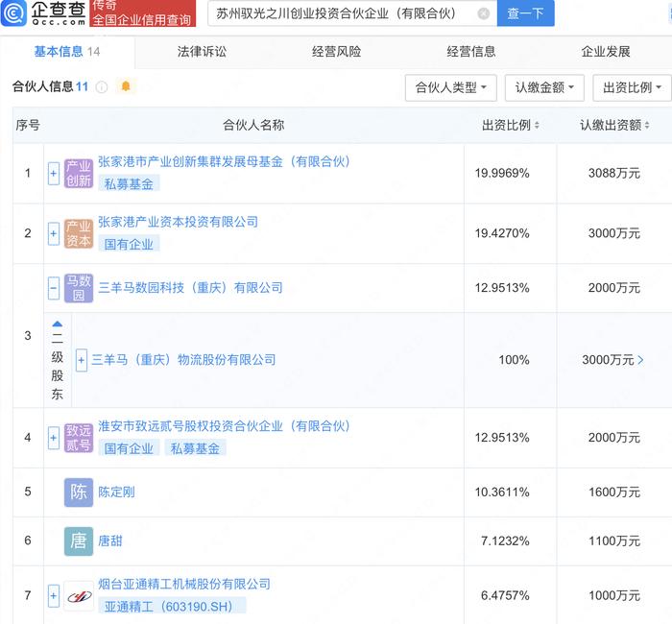Image resolution: width=672 pixels, height=624 pixels.
Task: Click the 1100万元 amount cell
Action: [614, 541]
